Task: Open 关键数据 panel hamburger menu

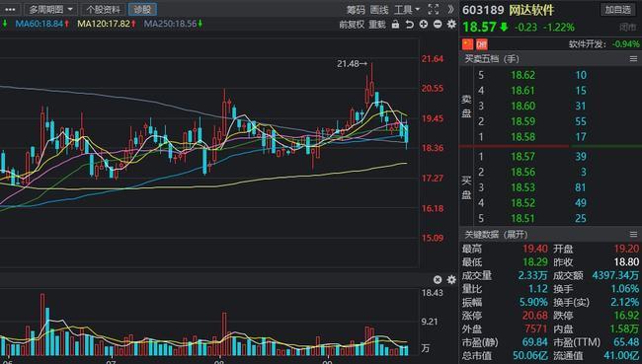Action: (633, 235)
